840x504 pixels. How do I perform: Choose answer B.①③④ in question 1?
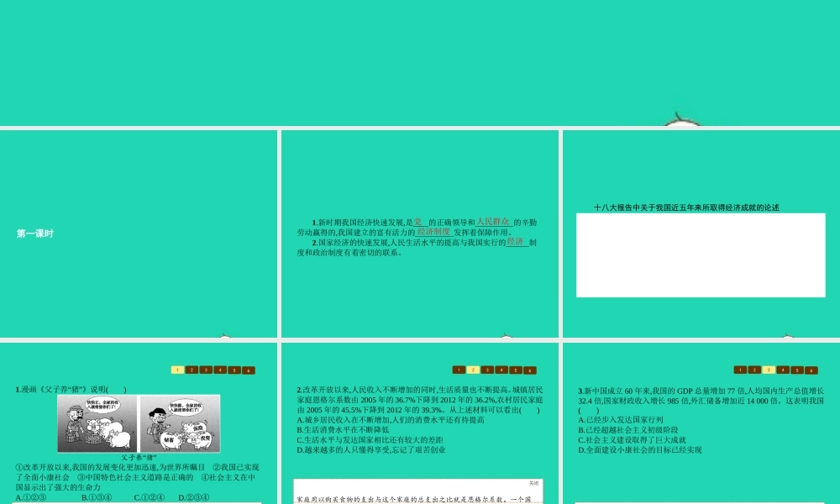pos(97,497)
